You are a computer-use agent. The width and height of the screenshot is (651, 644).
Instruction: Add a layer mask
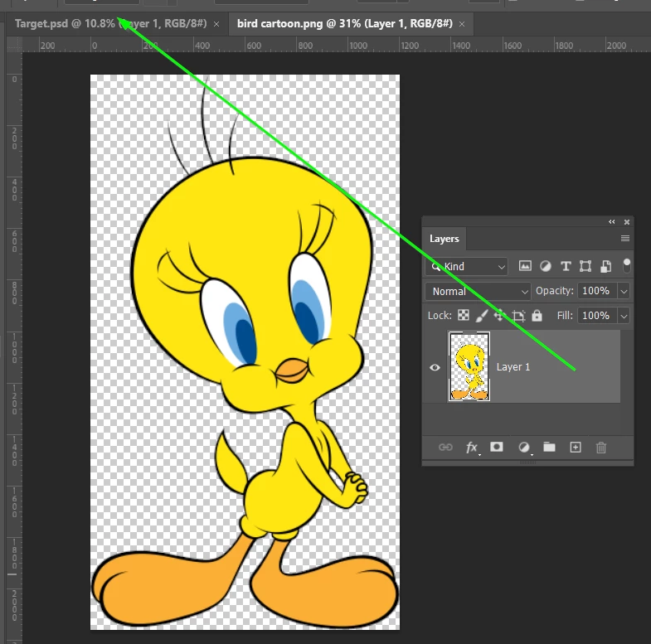(x=497, y=447)
